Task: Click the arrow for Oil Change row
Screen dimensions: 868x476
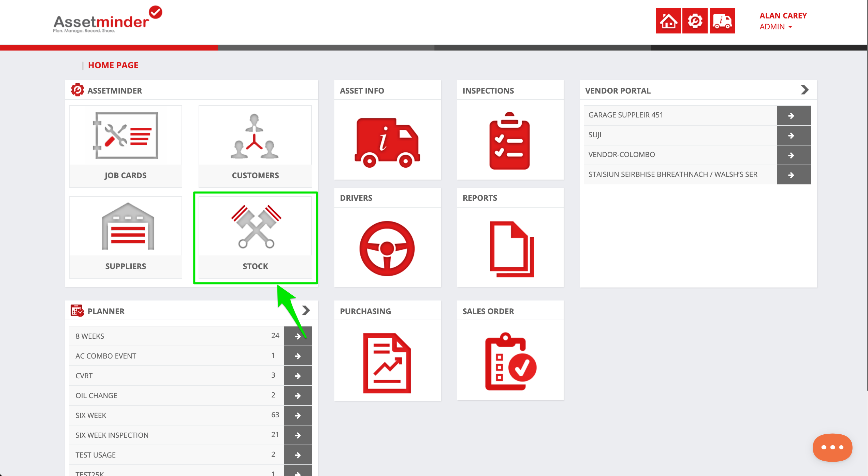Action: pyautogui.click(x=298, y=395)
